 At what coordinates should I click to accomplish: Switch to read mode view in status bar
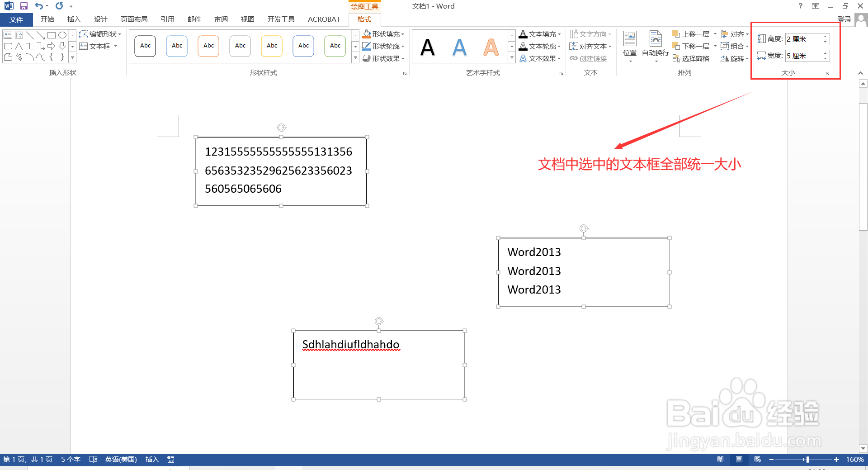[x=721, y=460]
